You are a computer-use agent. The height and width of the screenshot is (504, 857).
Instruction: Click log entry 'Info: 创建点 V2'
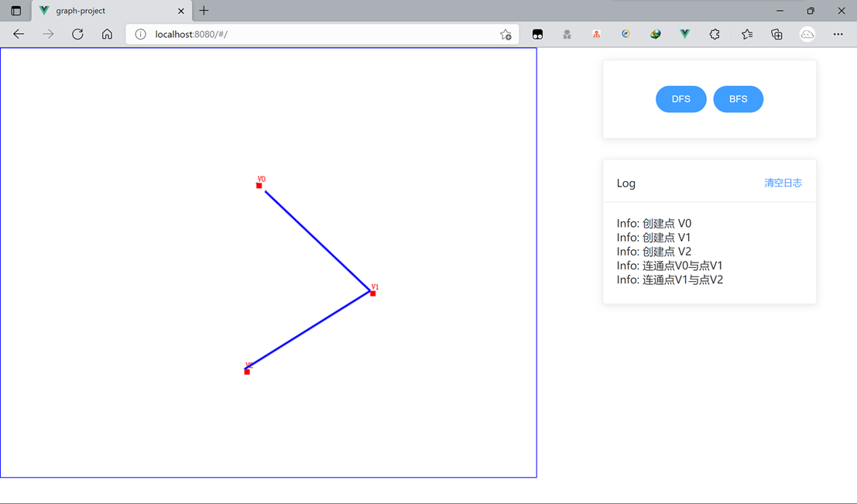click(x=654, y=252)
